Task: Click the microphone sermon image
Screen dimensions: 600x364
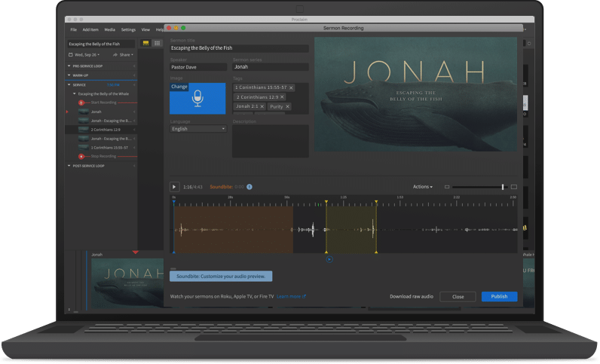Action: tap(197, 99)
